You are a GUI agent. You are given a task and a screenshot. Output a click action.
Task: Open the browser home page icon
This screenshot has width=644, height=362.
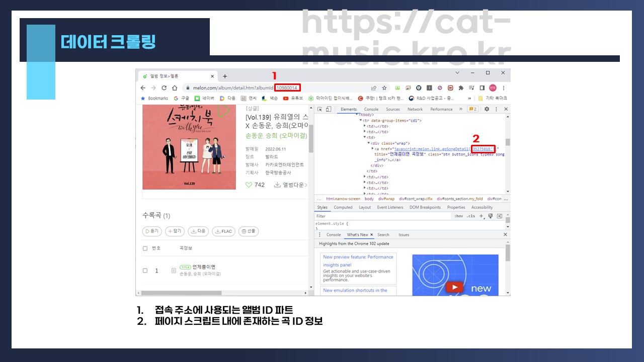pyautogui.click(x=175, y=87)
